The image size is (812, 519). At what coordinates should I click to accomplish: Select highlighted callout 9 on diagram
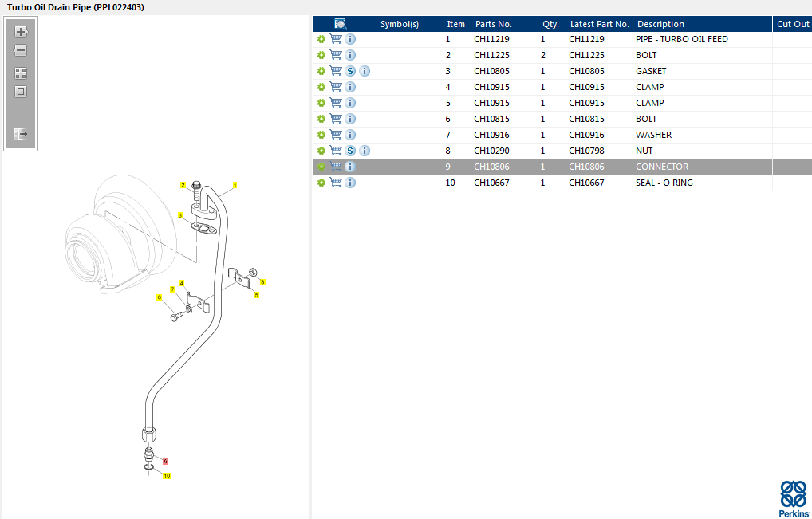click(166, 461)
